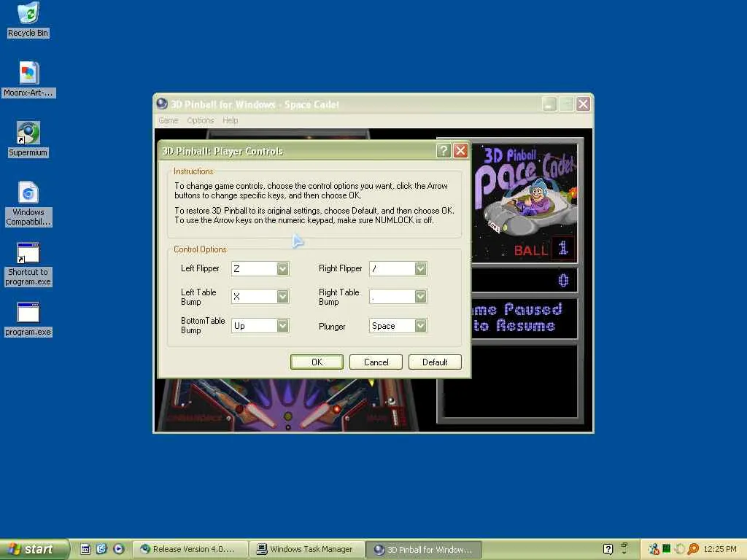This screenshot has width=747, height=560.
Task: Open the Help menu in Pinball
Action: pos(230,120)
